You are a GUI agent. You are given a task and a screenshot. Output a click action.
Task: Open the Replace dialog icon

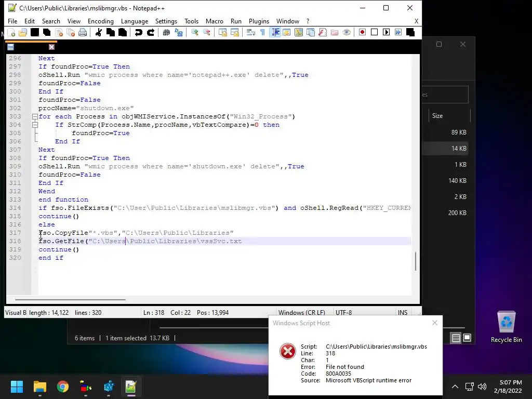click(x=179, y=32)
